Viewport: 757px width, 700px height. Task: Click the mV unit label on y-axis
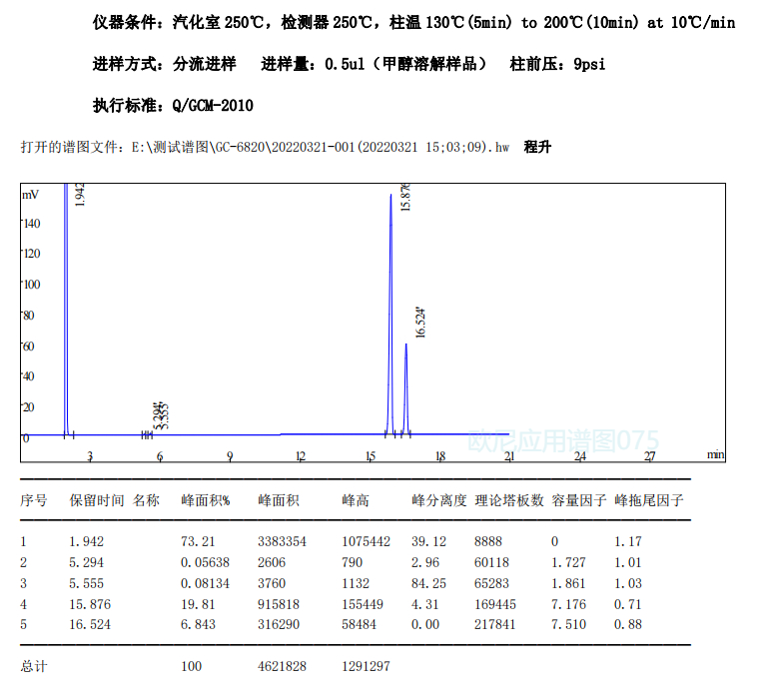click(x=30, y=194)
